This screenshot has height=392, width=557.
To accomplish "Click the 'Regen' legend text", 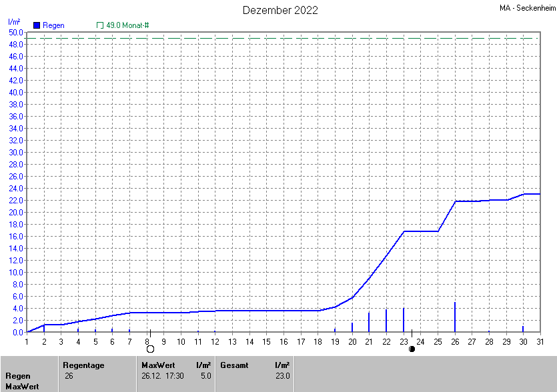I will coord(53,25).
